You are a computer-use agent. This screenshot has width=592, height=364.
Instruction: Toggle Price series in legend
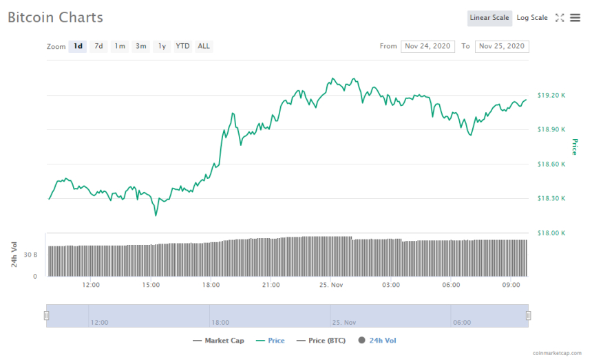pyautogui.click(x=270, y=340)
